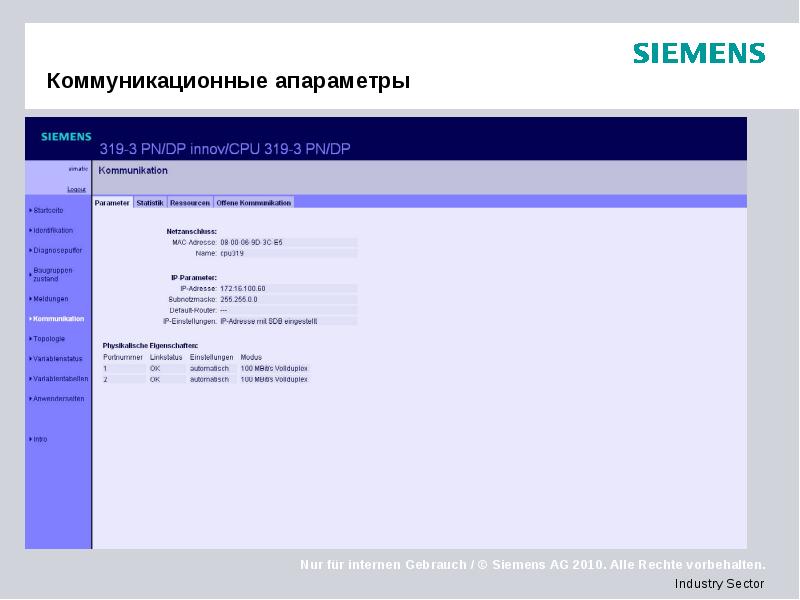Viewport: 800px width, 600px height.
Task: Expand the Identifikation sidebar entry
Action: (52, 230)
